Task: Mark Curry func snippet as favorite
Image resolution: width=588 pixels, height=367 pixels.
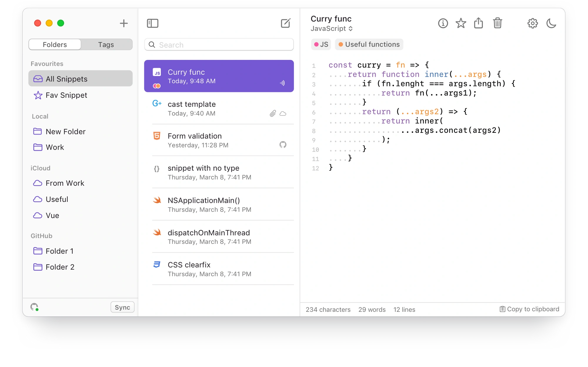Action: pos(461,23)
